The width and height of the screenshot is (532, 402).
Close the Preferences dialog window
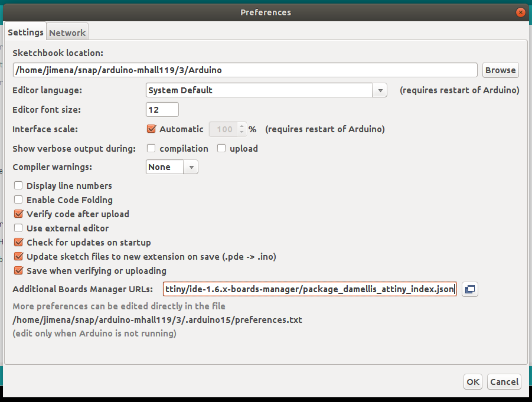pyautogui.click(x=520, y=12)
